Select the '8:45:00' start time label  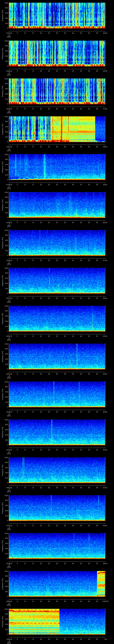tap(9, 71)
